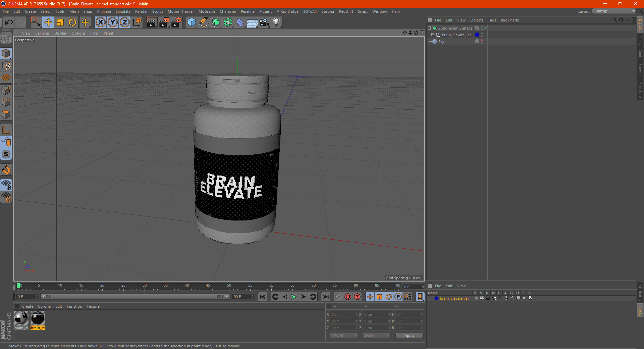Switch to Polygons mode
Screen dimensions: 644x349
(x=6, y=114)
